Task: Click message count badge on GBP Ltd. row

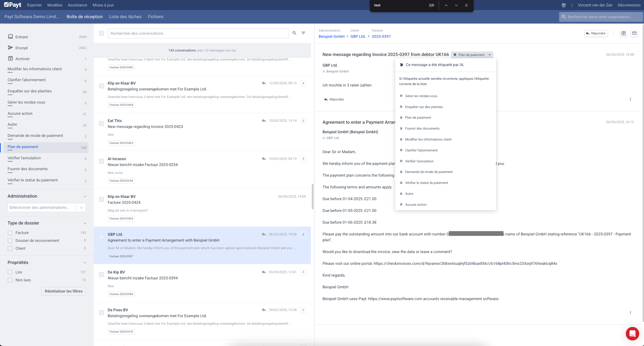Action: [x=303, y=234]
